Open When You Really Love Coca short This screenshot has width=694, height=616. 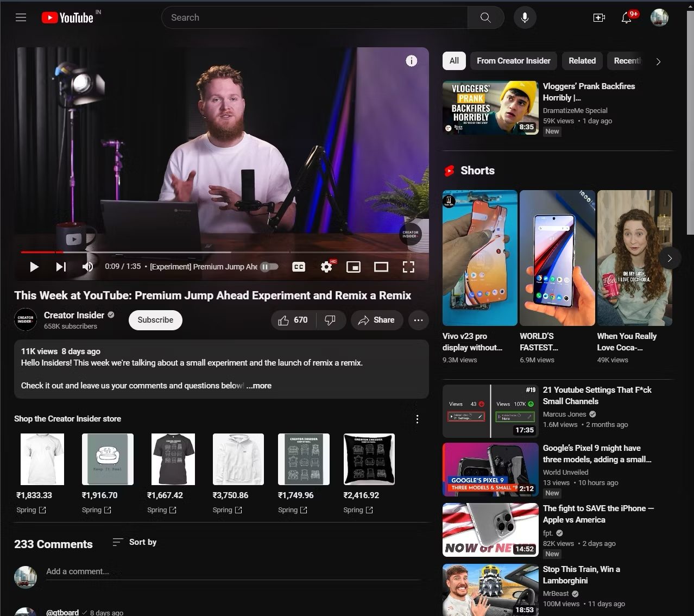634,258
